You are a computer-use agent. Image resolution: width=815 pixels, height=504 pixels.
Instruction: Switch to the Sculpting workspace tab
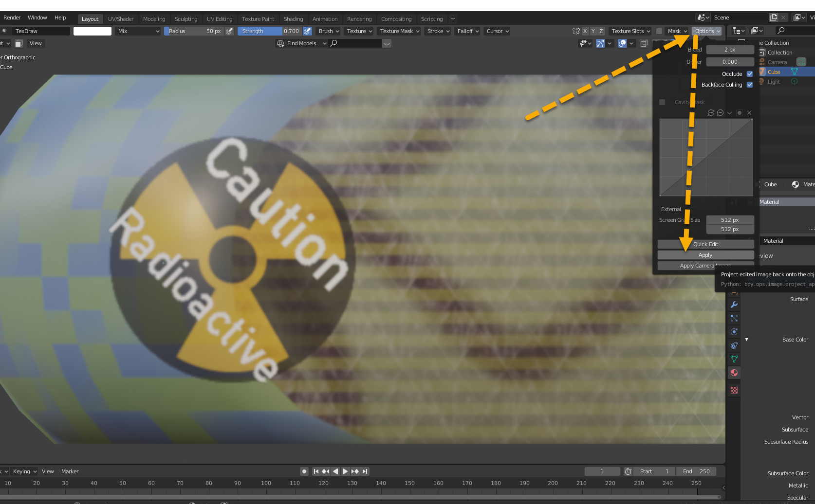pos(186,19)
